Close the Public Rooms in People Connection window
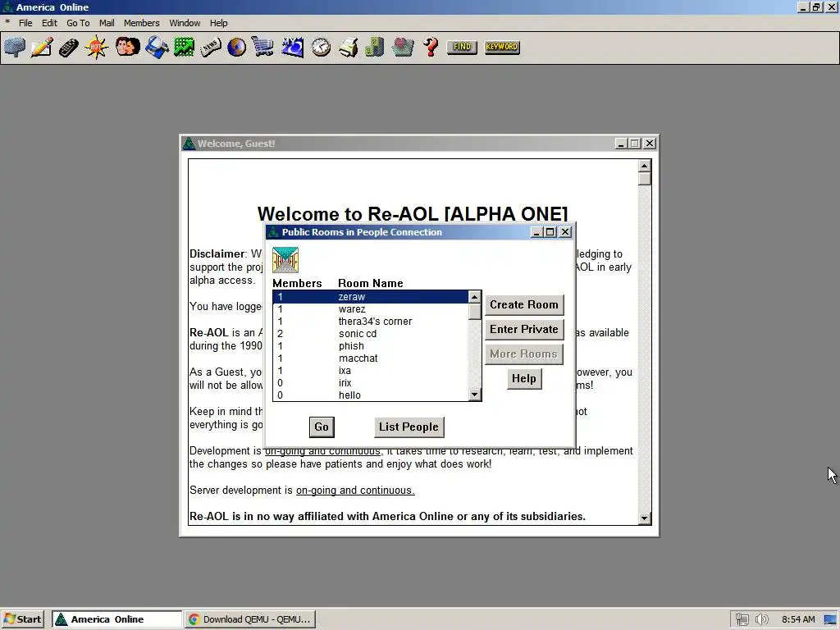The image size is (840, 630). [x=565, y=232]
